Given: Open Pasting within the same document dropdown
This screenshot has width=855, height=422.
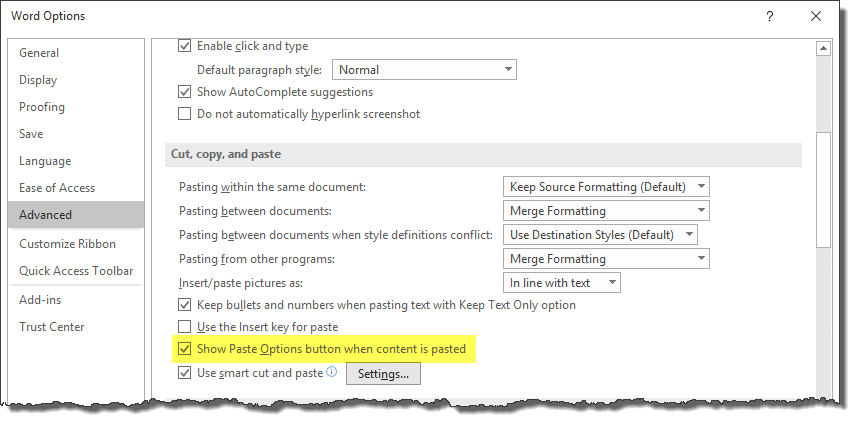Looking at the screenshot, I should [606, 187].
